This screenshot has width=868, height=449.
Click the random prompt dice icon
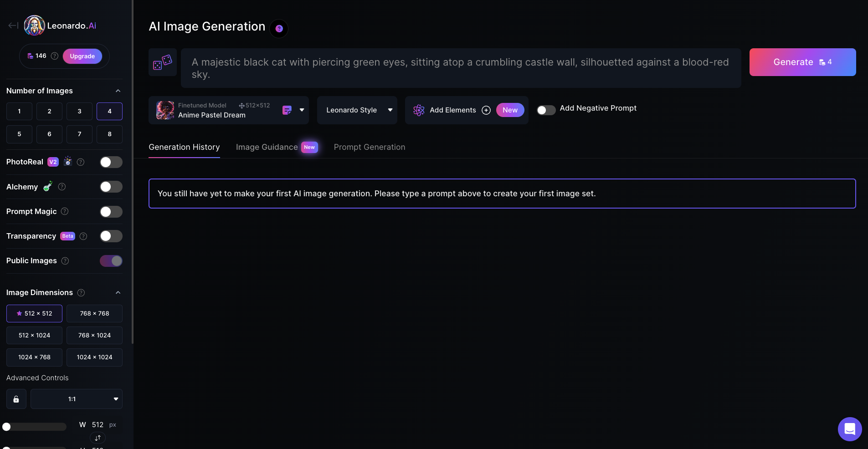(162, 62)
